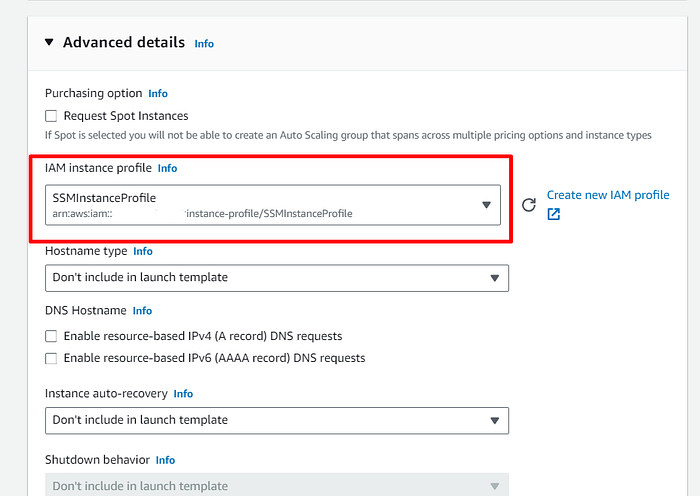Screen dimensions: 700x496
Task: Enable the Request Spot Instances checkbox
Action: [52, 116]
